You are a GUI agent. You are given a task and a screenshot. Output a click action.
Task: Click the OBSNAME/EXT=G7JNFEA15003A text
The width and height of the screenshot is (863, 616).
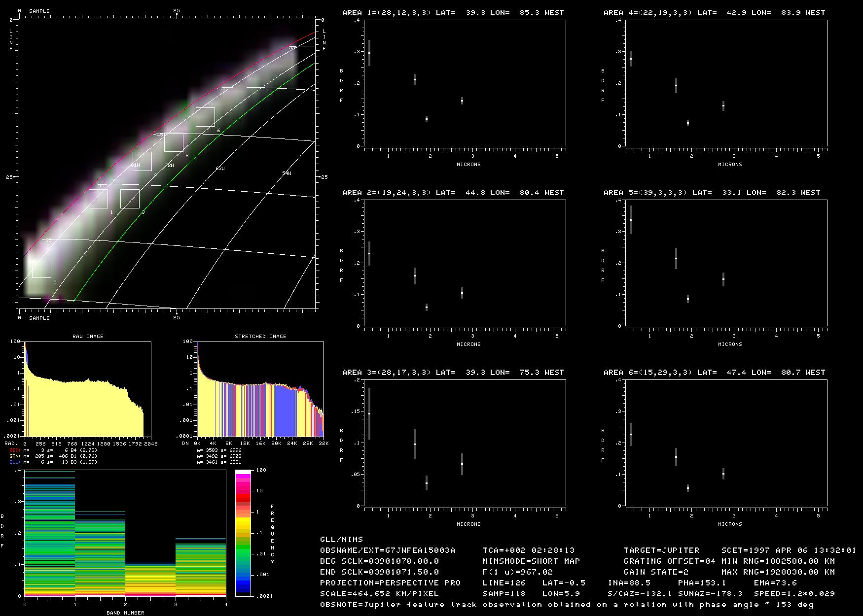pos(388,550)
